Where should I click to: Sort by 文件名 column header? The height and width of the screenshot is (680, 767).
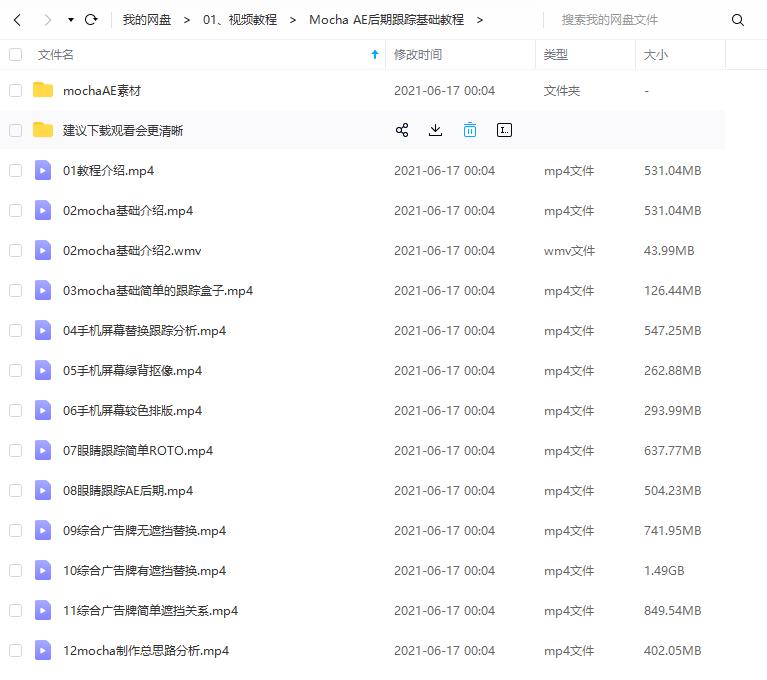56,55
